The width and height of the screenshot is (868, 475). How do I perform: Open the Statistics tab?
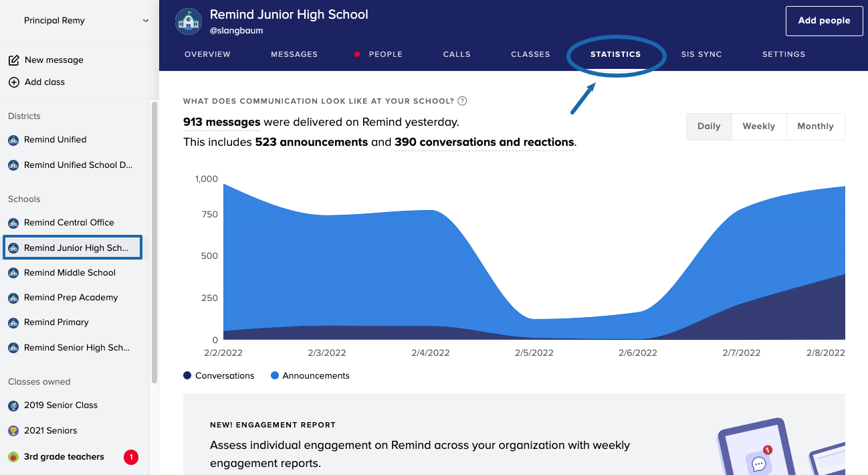coord(615,54)
